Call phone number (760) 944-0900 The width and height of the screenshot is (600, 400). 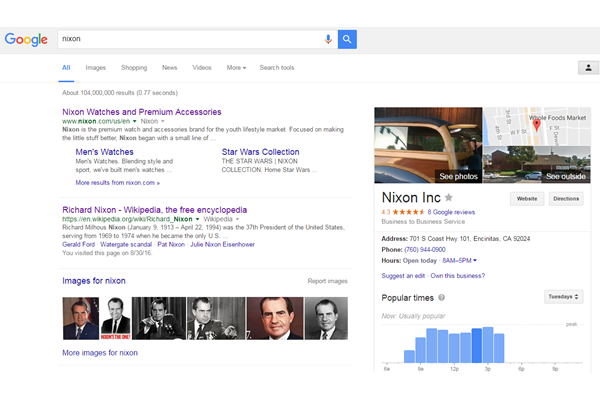(x=425, y=250)
